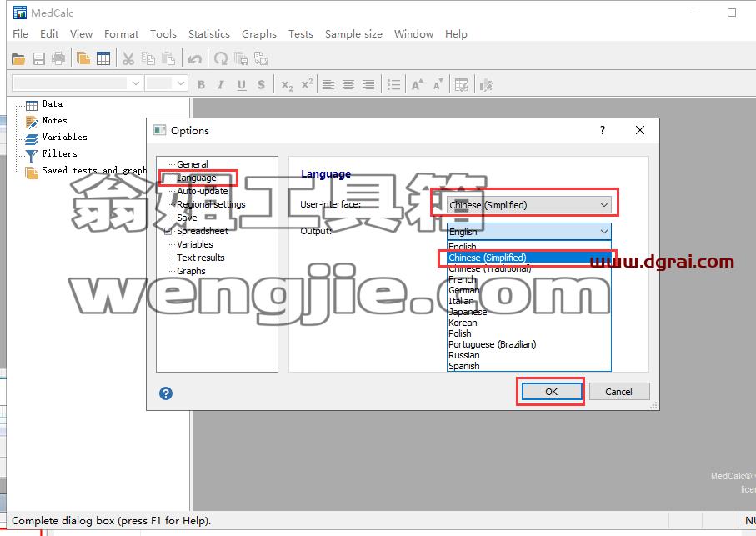Toggle Bold formatting
The height and width of the screenshot is (536, 756).
pyautogui.click(x=201, y=85)
